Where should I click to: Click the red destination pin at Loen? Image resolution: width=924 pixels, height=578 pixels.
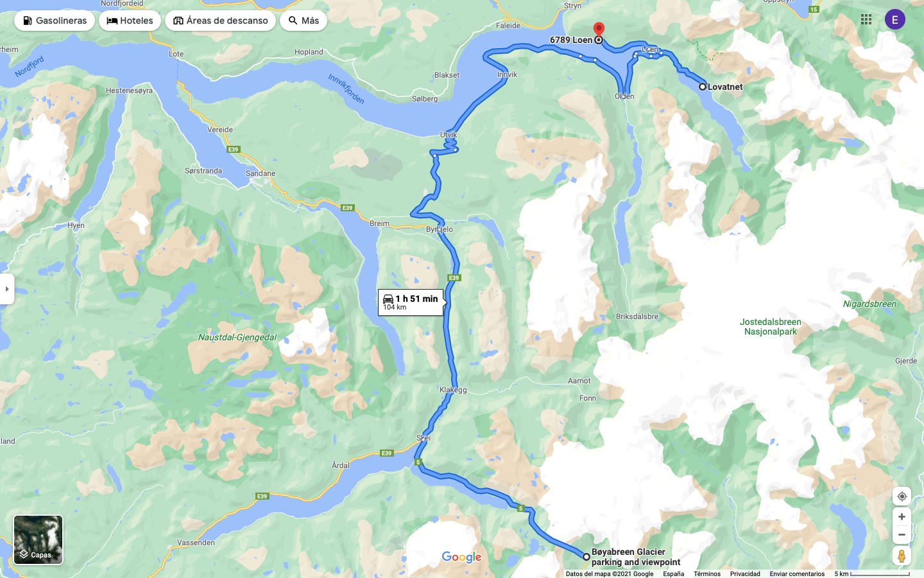[x=599, y=30]
